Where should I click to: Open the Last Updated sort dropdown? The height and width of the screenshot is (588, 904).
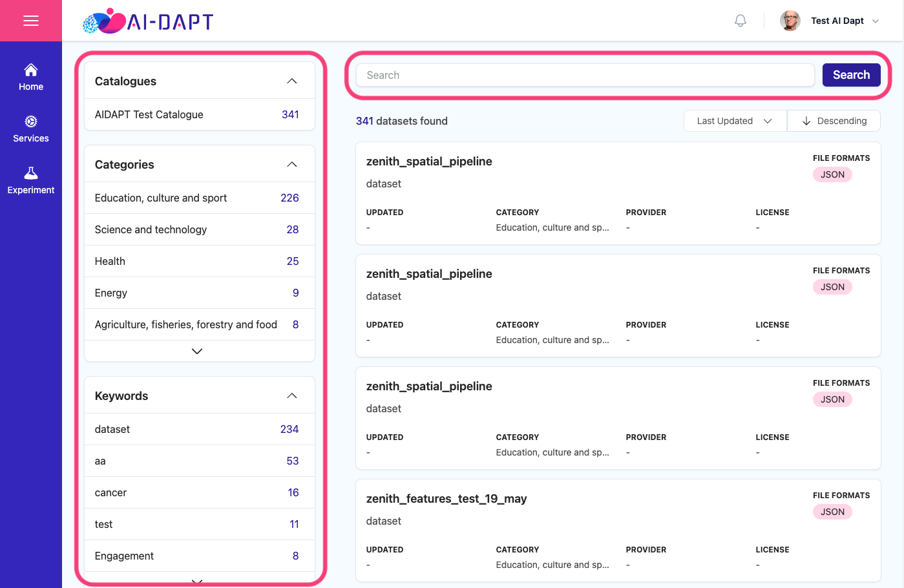click(x=735, y=121)
